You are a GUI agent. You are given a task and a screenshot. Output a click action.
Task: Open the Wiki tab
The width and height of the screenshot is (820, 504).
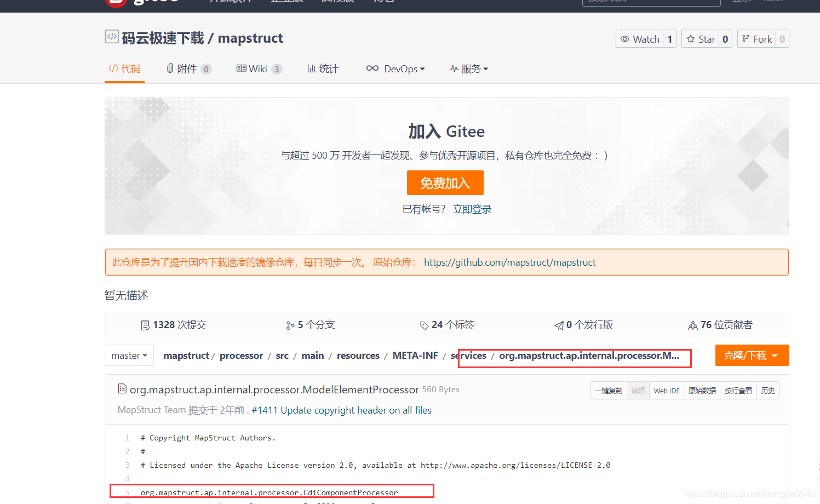click(x=259, y=68)
